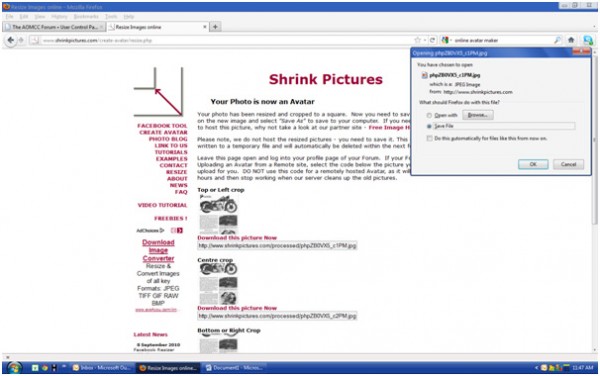
Task: Open the History menu
Action: (x=59, y=16)
